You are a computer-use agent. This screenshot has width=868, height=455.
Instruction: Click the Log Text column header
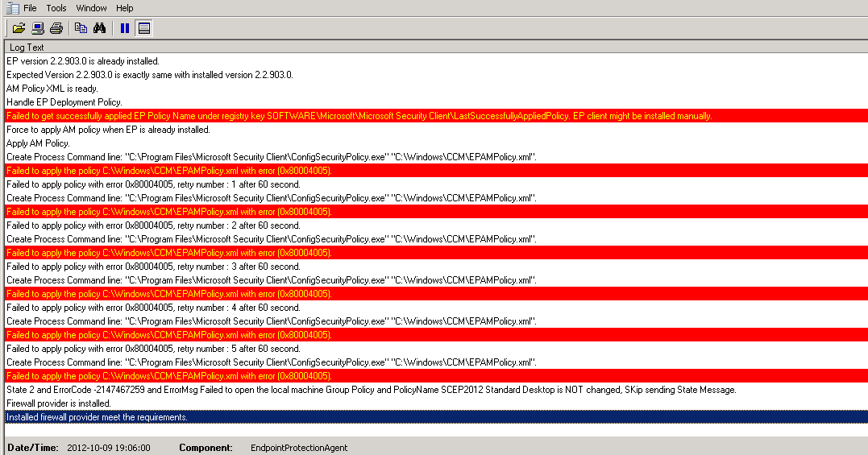pos(436,47)
